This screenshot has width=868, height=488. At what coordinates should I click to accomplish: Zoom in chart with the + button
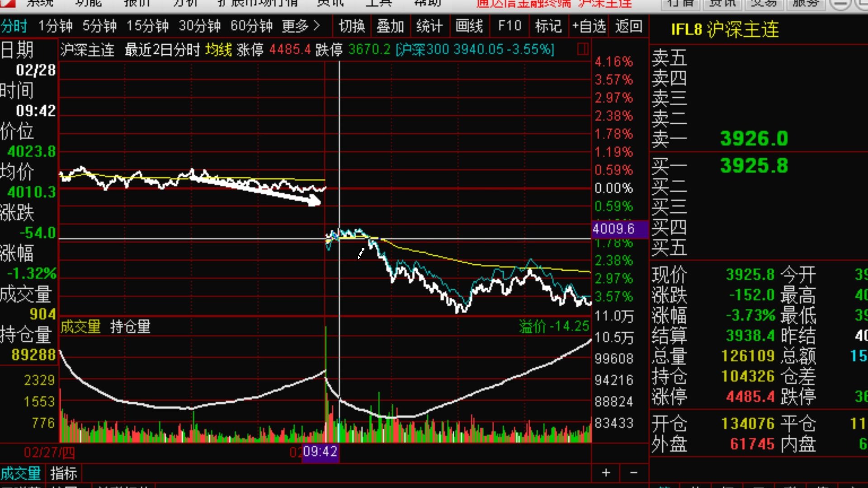[606, 473]
